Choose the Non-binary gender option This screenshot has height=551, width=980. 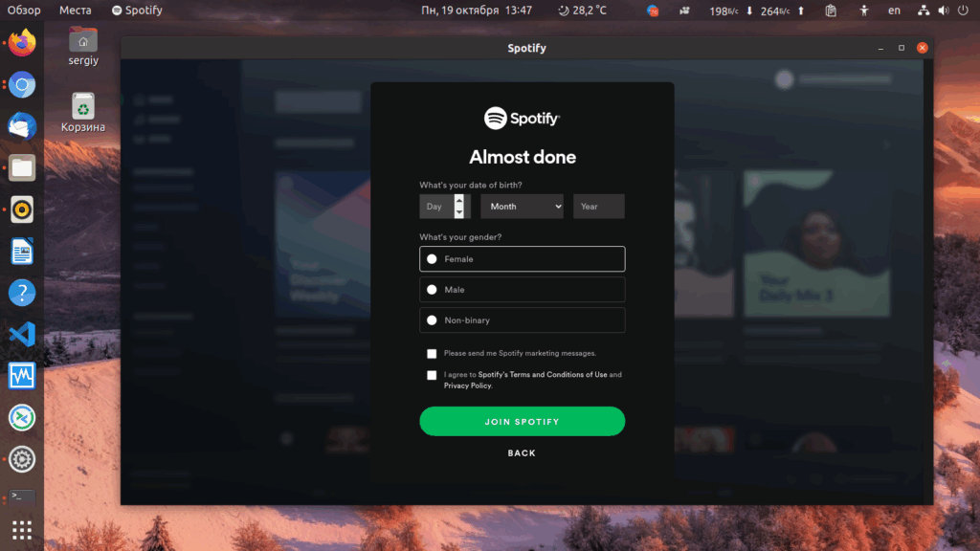[522, 320]
